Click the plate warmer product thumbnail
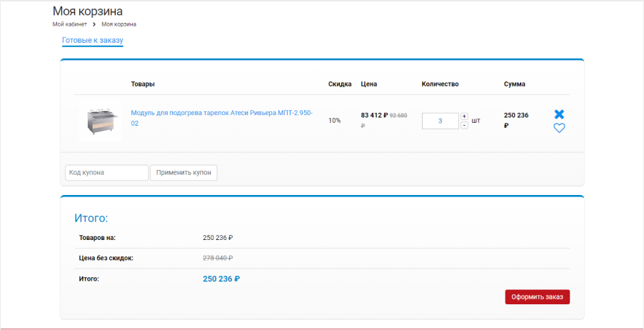The height and width of the screenshot is (330, 644). click(x=100, y=121)
